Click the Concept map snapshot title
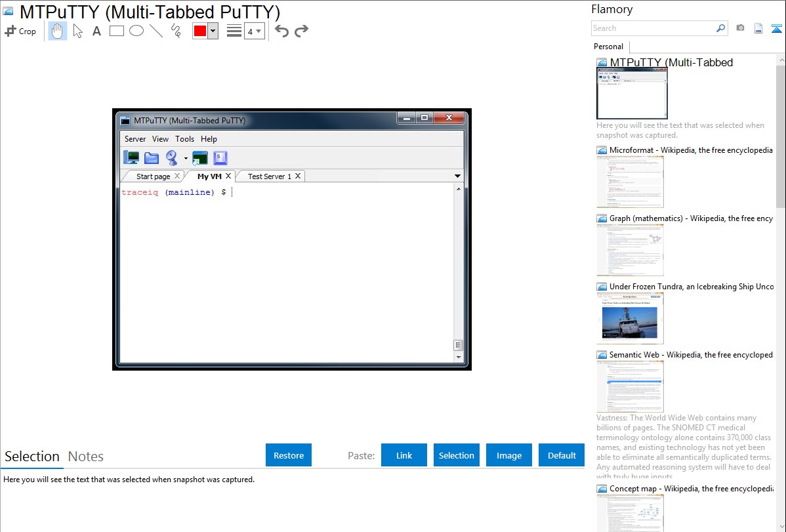The image size is (786, 532). click(692, 488)
